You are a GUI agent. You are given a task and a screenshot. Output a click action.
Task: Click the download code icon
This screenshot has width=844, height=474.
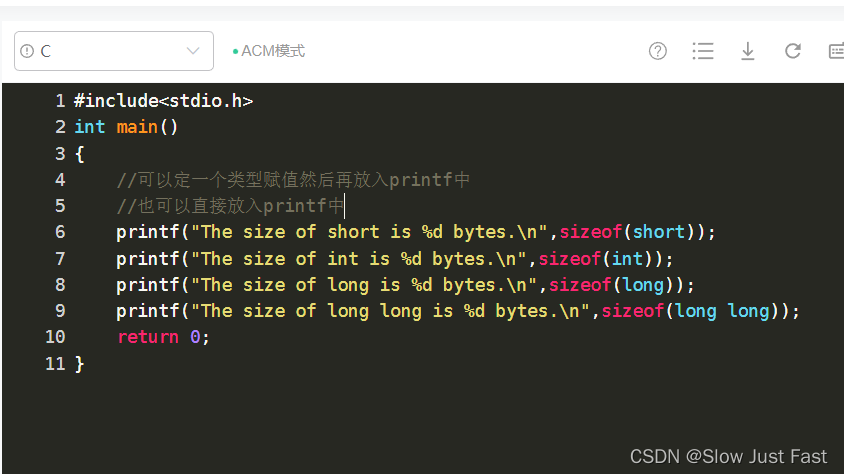coord(748,51)
